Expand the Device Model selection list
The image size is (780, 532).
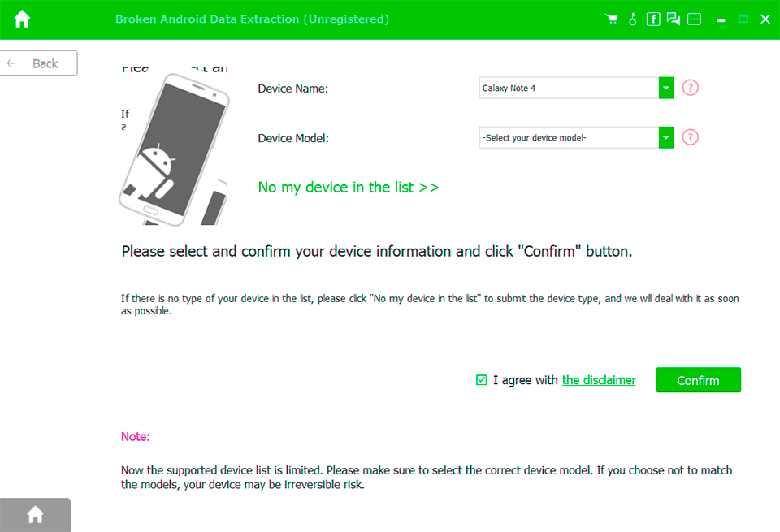tap(665, 136)
